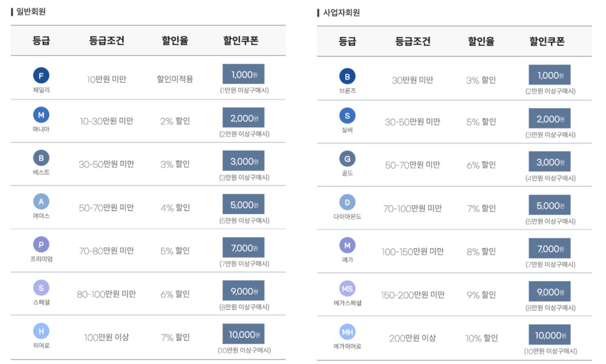Select the 5,000원 coupon for 에이스 grade
Viewport: 606px width, 364px height.
(x=244, y=205)
